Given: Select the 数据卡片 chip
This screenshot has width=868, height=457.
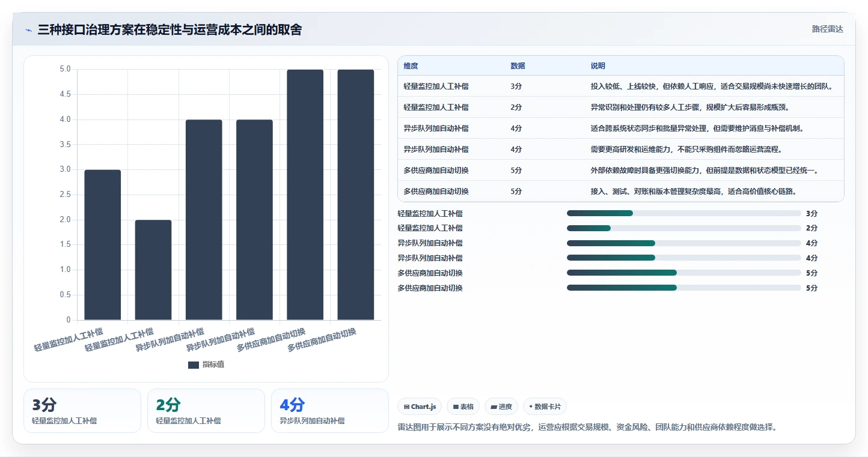Looking at the screenshot, I should pyautogui.click(x=545, y=407).
